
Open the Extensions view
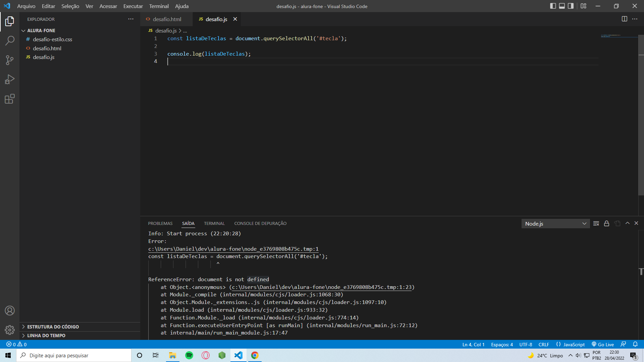click(x=10, y=99)
